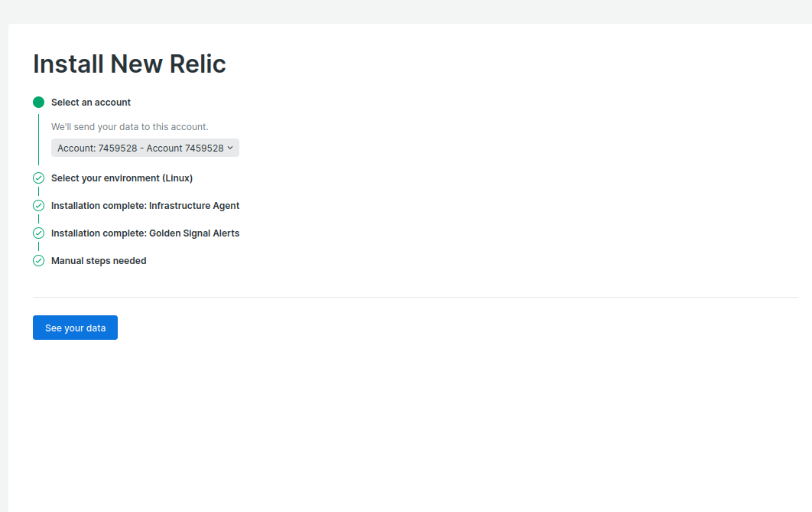Click the filled green Select an account step circle
The height and width of the screenshot is (512, 812).
point(38,103)
